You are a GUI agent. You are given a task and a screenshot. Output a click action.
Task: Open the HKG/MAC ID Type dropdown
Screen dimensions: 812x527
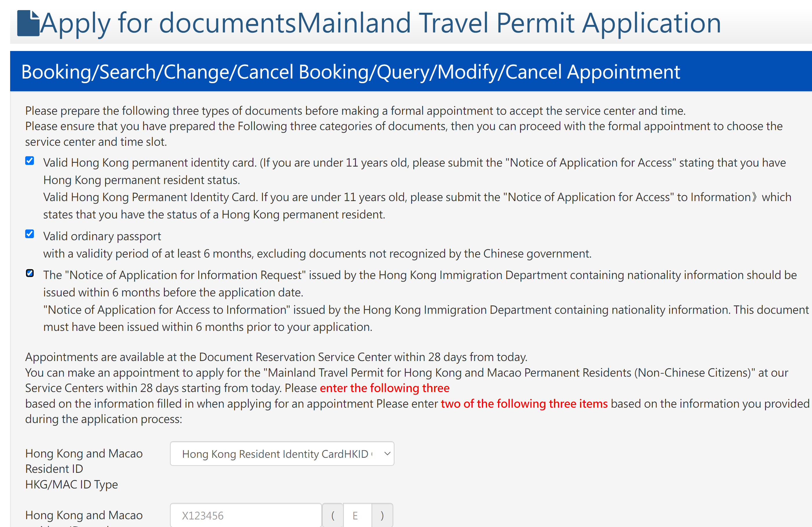click(x=282, y=454)
